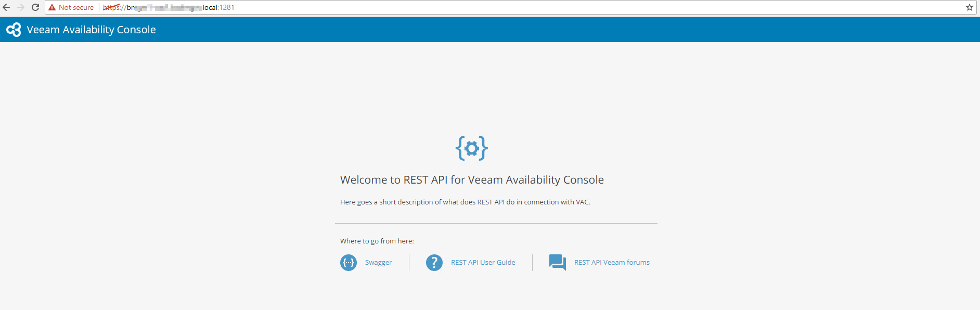Click the short description paragraph text
Viewport: 980px width, 310px height.
click(x=465, y=202)
